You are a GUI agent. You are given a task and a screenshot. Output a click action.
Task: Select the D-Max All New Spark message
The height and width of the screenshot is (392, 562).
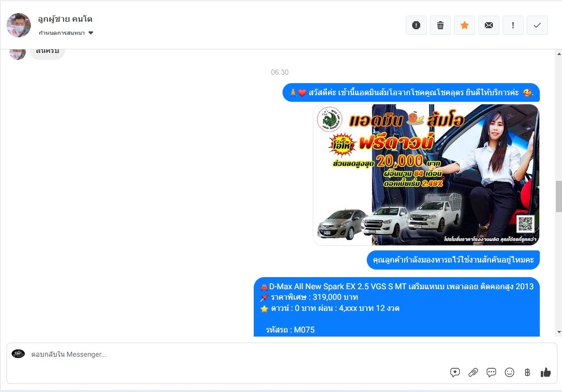(397, 307)
